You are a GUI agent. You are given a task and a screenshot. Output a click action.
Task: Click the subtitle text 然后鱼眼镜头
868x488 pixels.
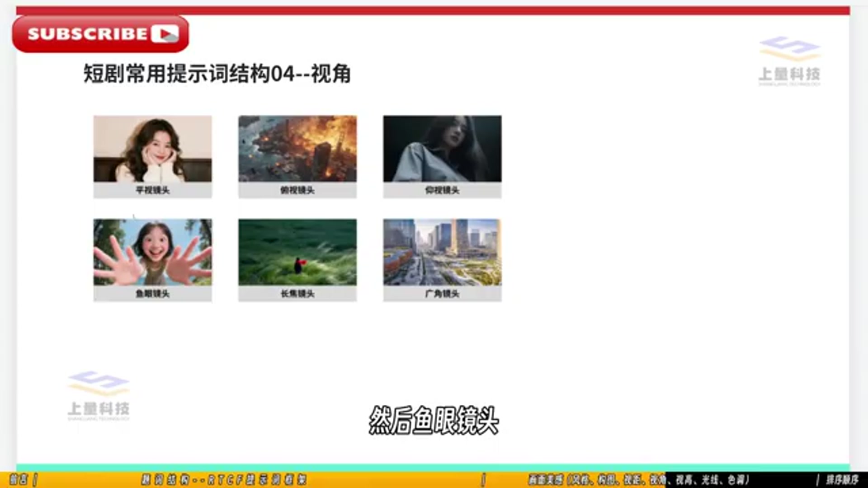434,420
